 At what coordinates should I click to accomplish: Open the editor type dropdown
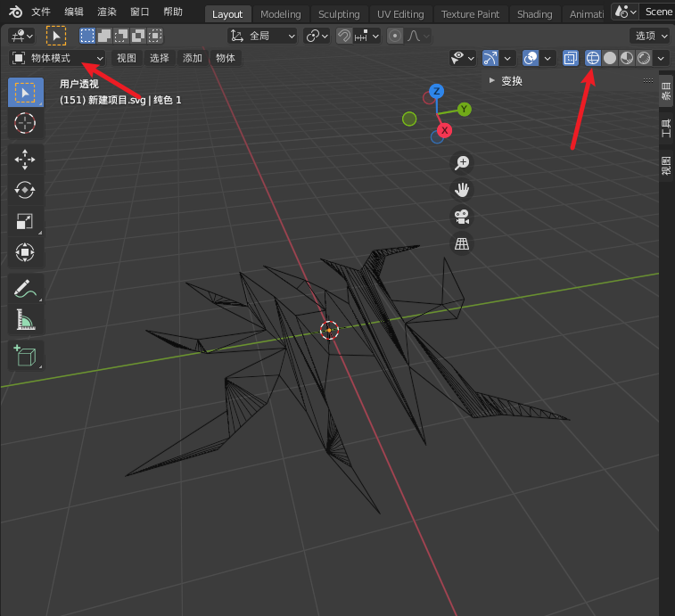click(22, 36)
